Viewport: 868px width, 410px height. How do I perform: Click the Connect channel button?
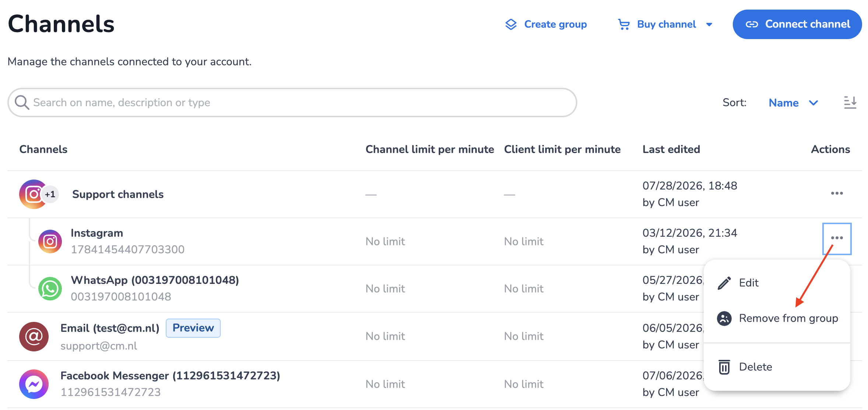coord(797,24)
